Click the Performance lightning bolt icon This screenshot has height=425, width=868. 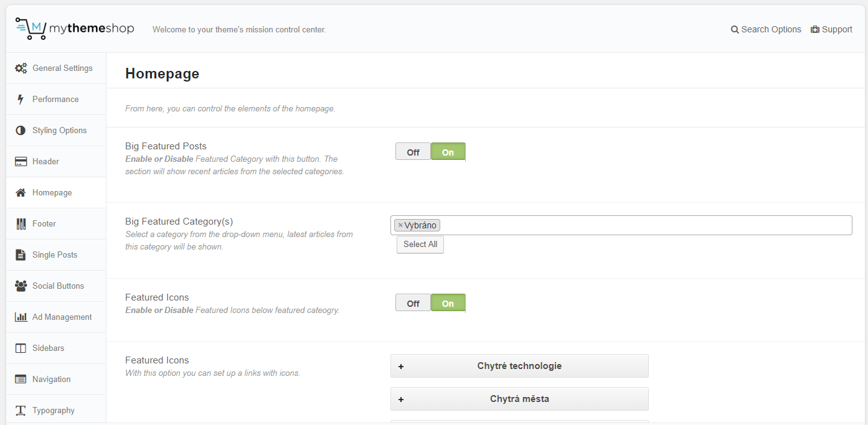click(21, 100)
